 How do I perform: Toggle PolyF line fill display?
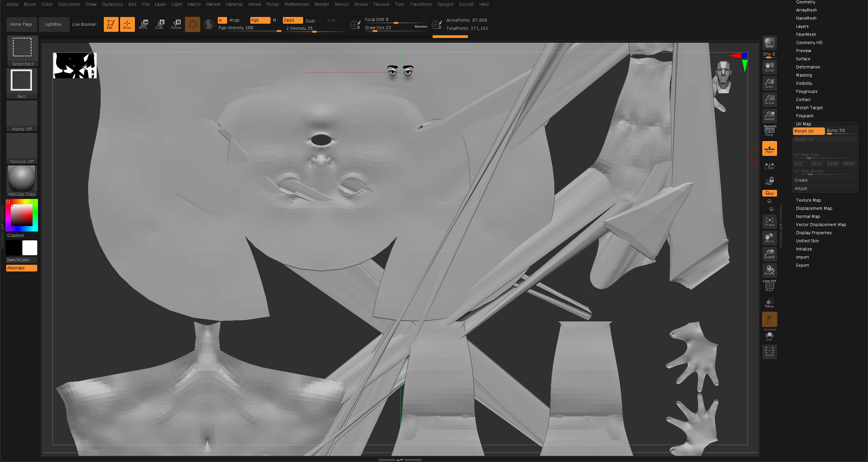[x=769, y=286]
